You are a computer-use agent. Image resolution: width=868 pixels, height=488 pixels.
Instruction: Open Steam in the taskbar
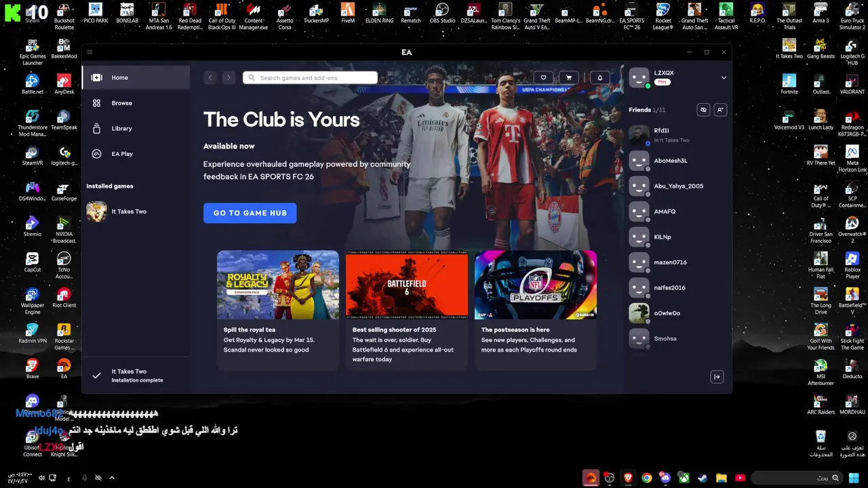703,478
